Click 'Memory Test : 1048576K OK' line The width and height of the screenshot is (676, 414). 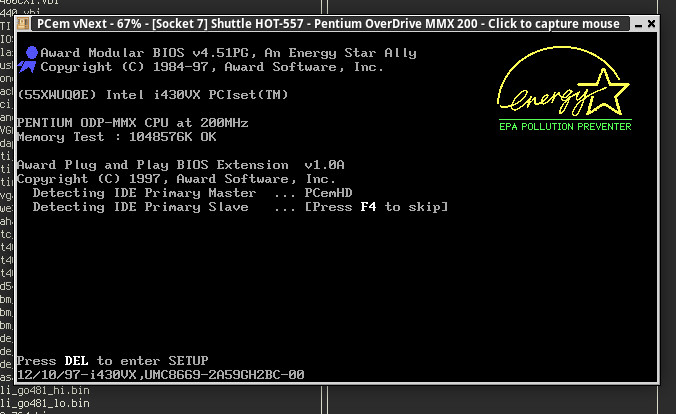[116, 137]
